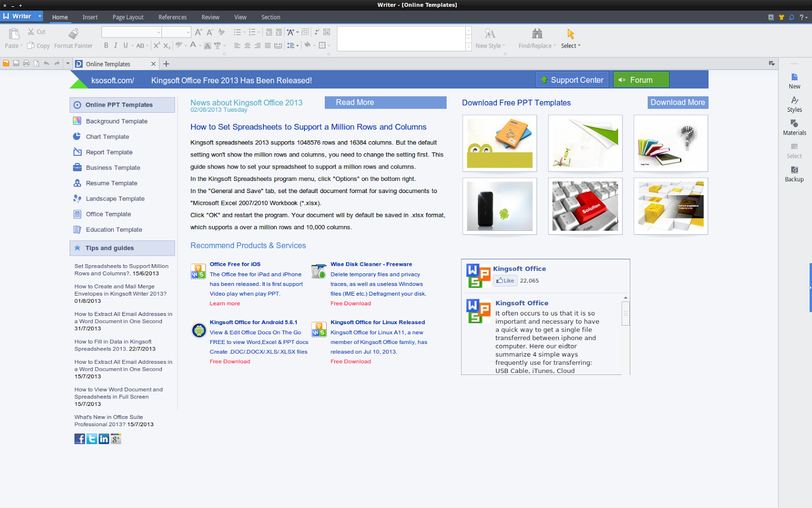
Task: Expand the Find/Replace dropdown arrow
Action: [x=555, y=46]
